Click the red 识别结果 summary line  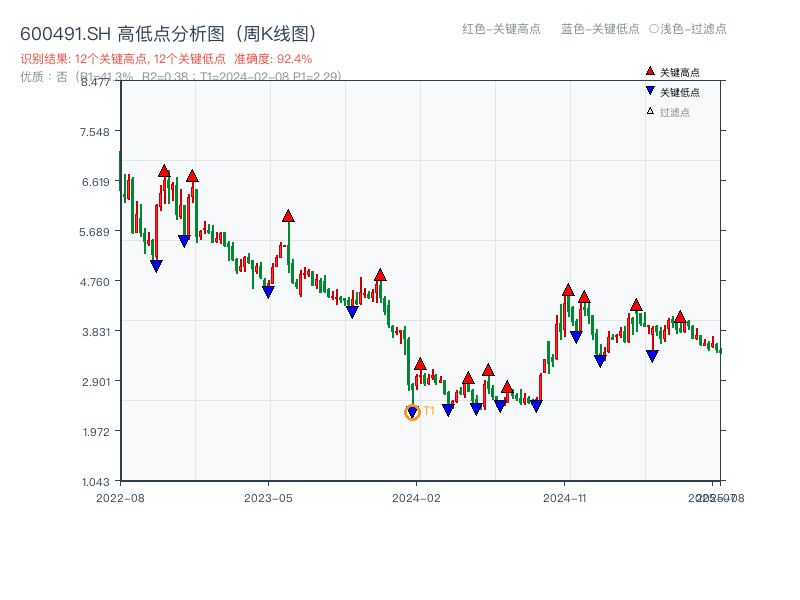point(166,59)
